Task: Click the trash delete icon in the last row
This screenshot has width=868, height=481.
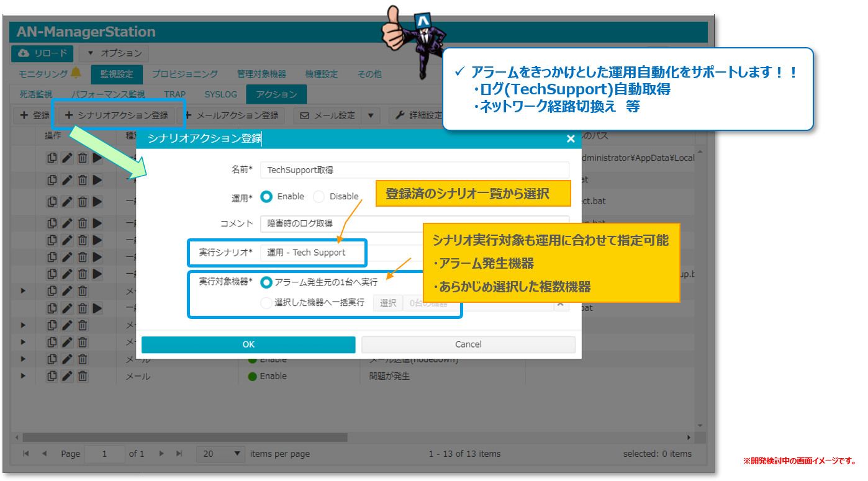Action: click(x=82, y=376)
